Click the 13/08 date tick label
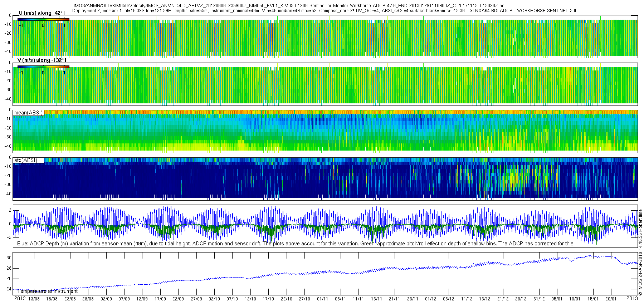Image resolution: width=644 pixels, height=304 pixels. tap(34, 299)
